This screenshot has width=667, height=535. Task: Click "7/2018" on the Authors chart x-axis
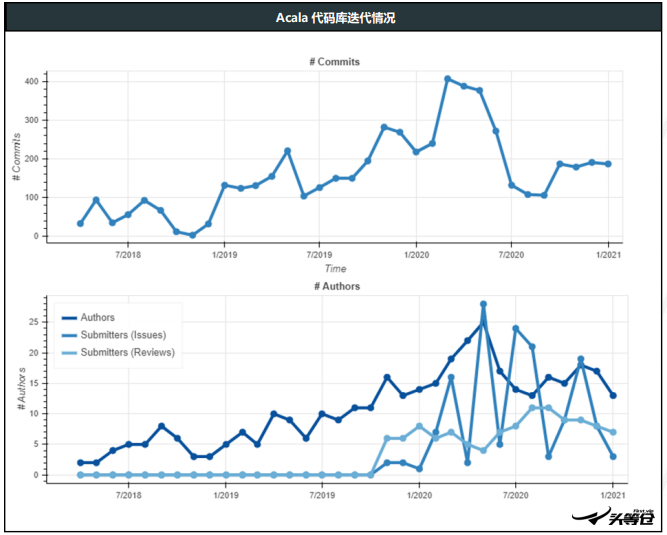[128, 495]
